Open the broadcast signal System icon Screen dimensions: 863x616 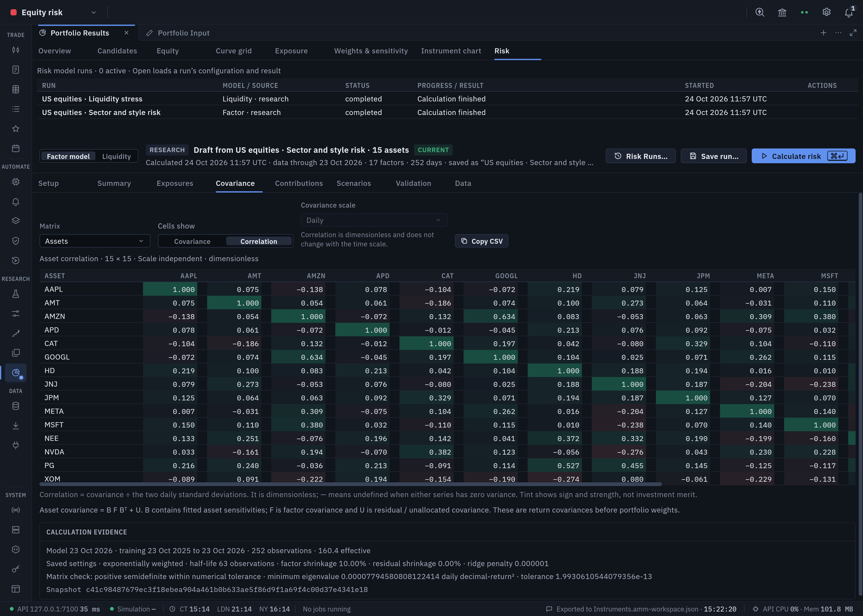coord(16,510)
